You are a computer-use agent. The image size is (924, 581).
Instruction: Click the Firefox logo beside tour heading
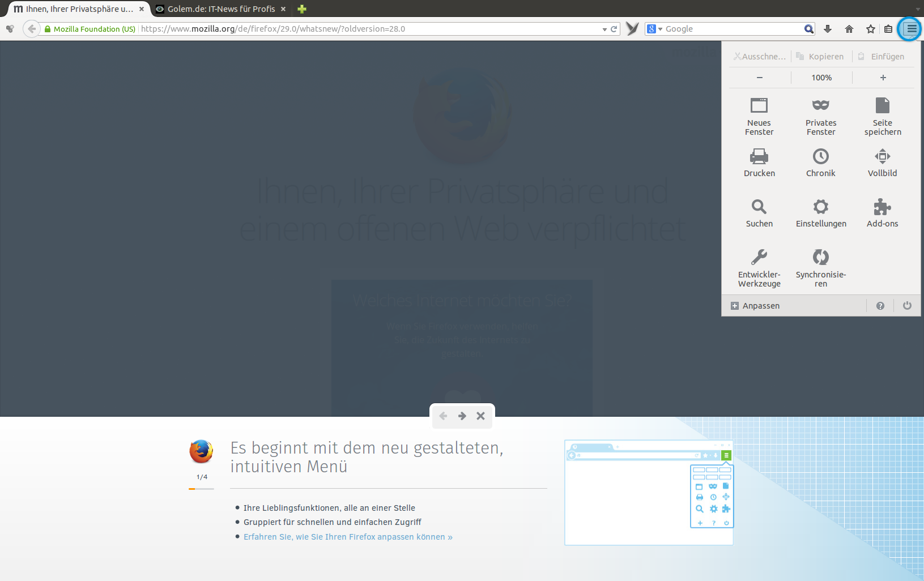pyautogui.click(x=201, y=451)
